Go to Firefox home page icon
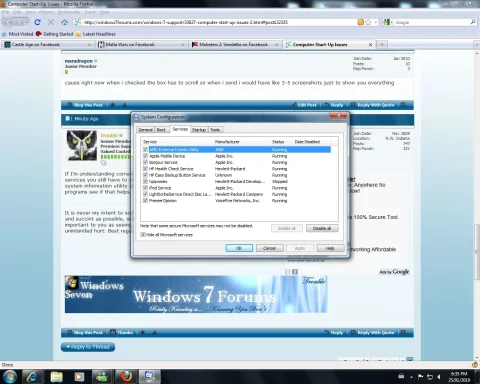 coord(64,22)
